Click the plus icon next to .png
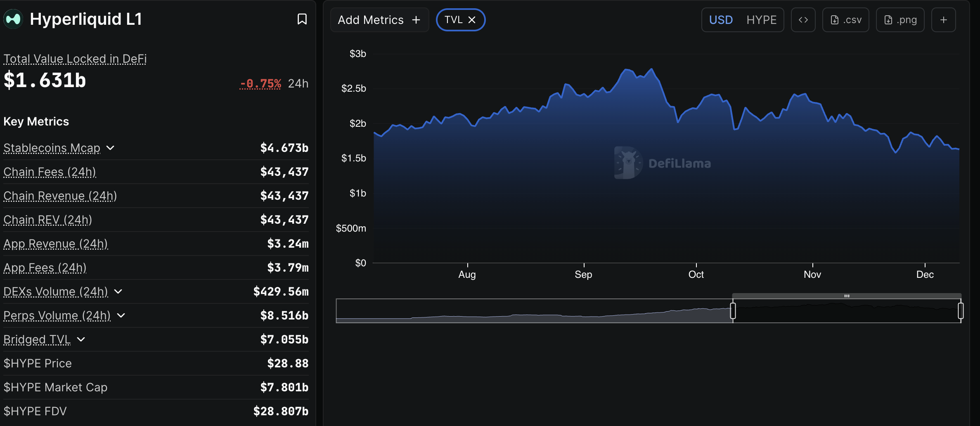 point(944,19)
